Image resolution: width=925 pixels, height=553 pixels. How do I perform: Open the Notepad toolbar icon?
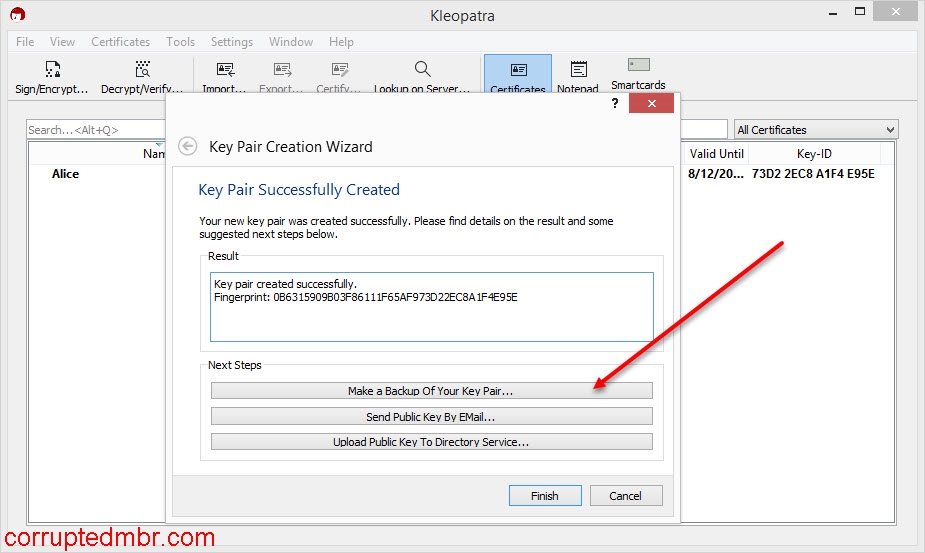(x=578, y=70)
